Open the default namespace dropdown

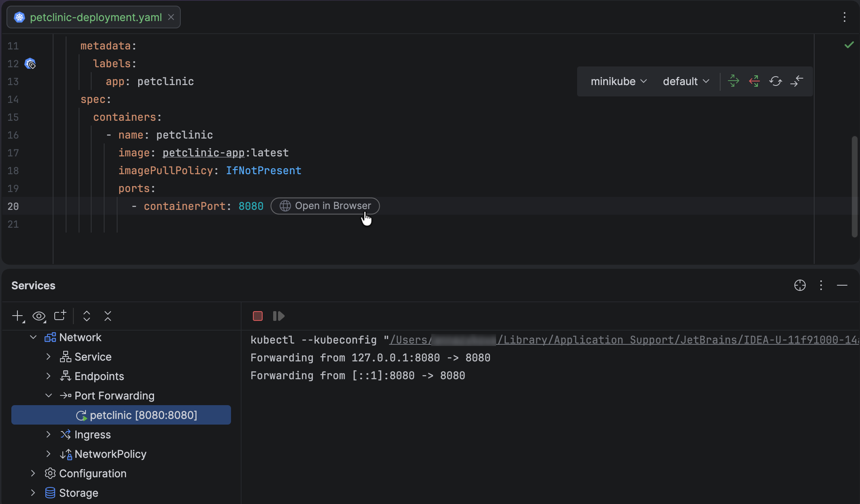686,81
